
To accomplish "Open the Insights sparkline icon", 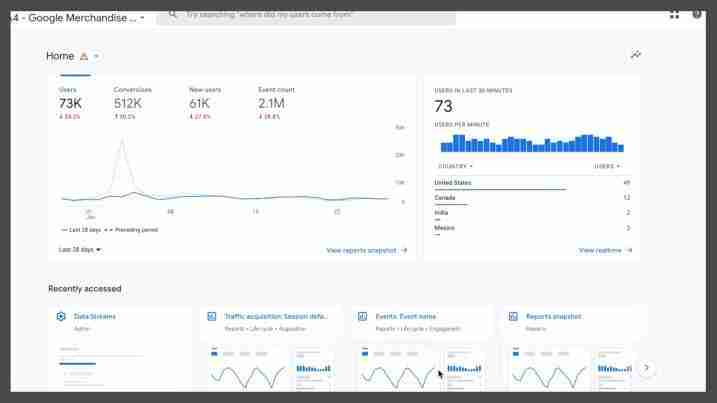I will [636, 55].
